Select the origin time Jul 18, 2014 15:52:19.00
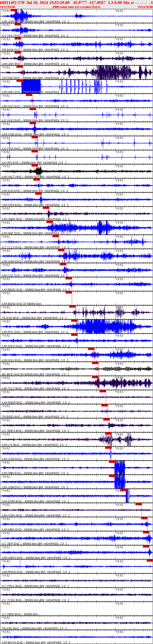This screenshot has height=644, width=153. click(47, 3)
